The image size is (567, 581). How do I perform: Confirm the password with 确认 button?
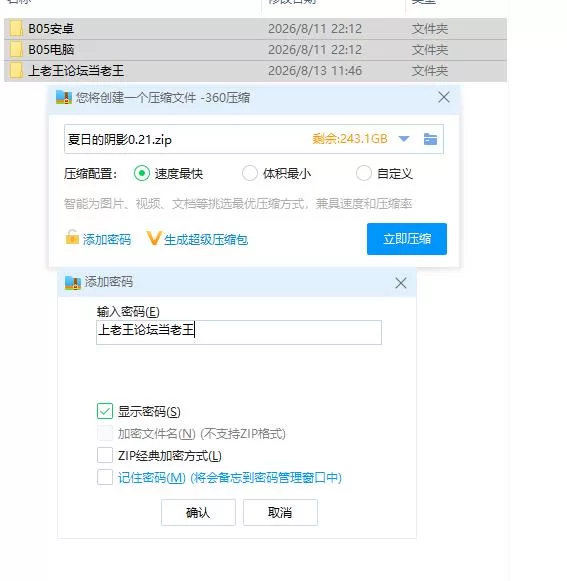click(x=198, y=512)
